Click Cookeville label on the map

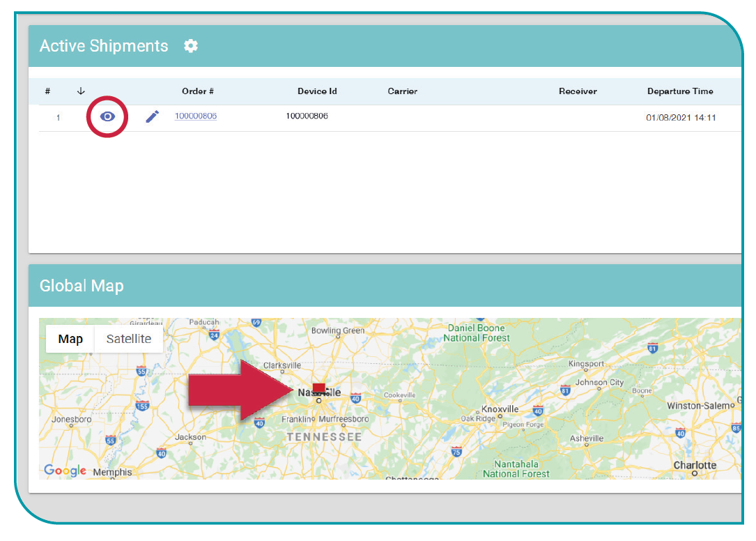(400, 395)
